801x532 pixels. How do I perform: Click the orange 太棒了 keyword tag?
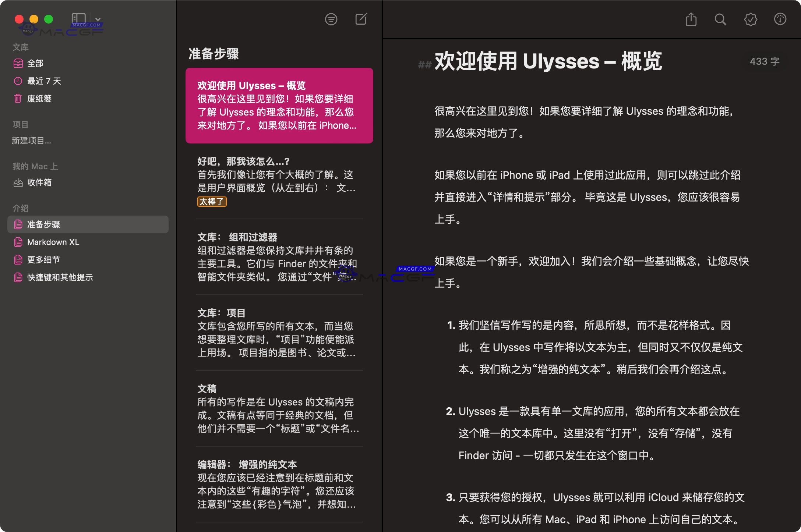[212, 202]
